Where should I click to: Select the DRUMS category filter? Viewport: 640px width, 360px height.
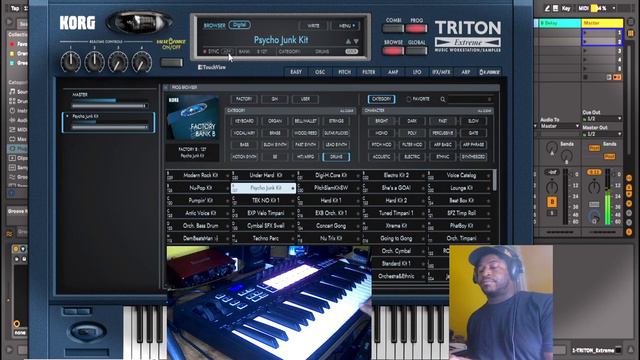pyautogui.click(x=336, y=157)
